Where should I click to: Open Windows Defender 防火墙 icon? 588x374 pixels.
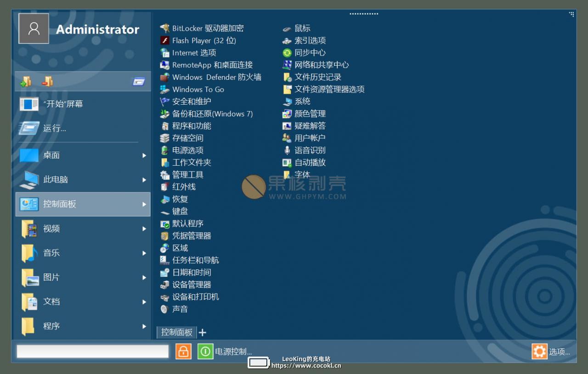pyautogui.click(x=164, y=77)
